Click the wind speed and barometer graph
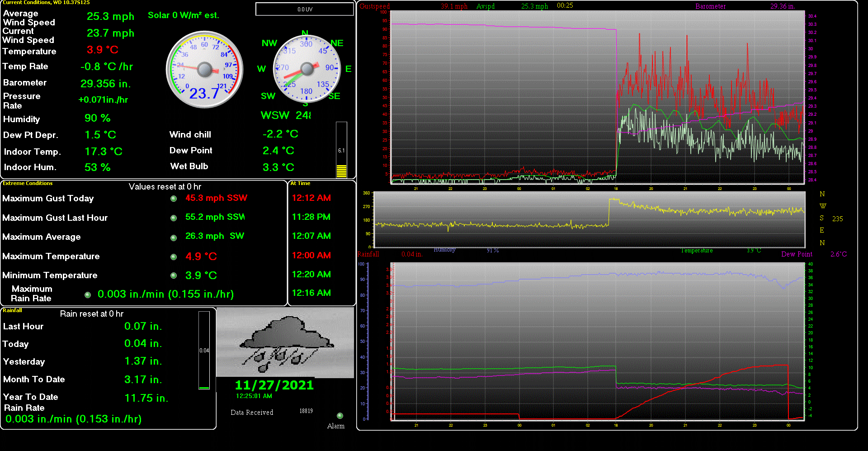The height and width of the screenshot is (451, 868). [x=597, y=97]
